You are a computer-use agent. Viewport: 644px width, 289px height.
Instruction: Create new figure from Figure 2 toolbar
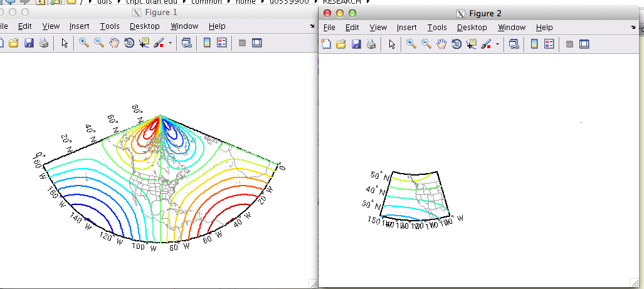pyautogui.click(x=326, y=44)
